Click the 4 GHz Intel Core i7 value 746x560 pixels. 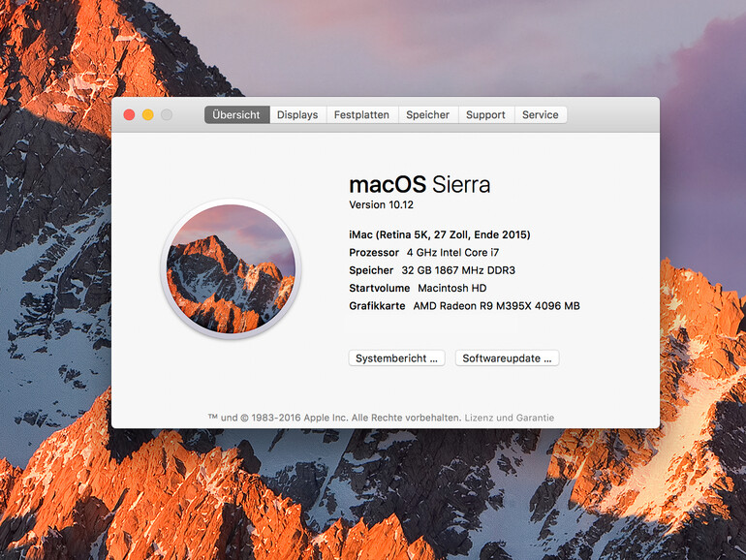coord(453,253)
